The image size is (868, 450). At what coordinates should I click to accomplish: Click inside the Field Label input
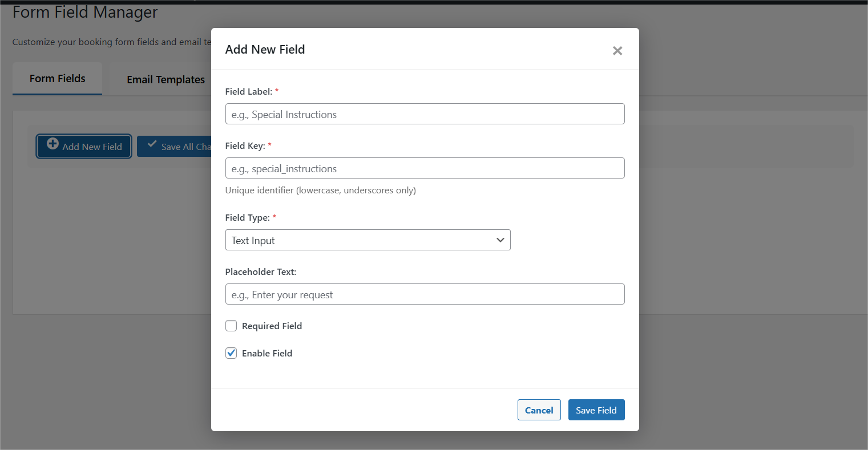click(425, 114)
